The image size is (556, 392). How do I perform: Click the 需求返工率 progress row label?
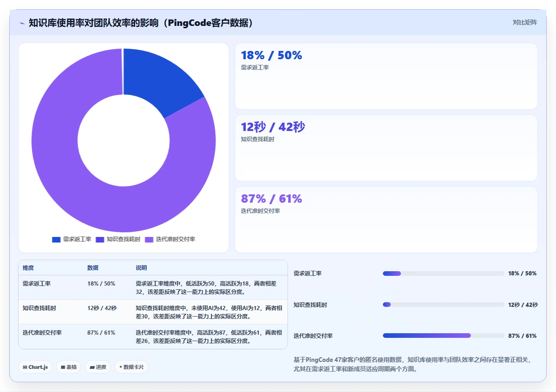pos(307,274)
